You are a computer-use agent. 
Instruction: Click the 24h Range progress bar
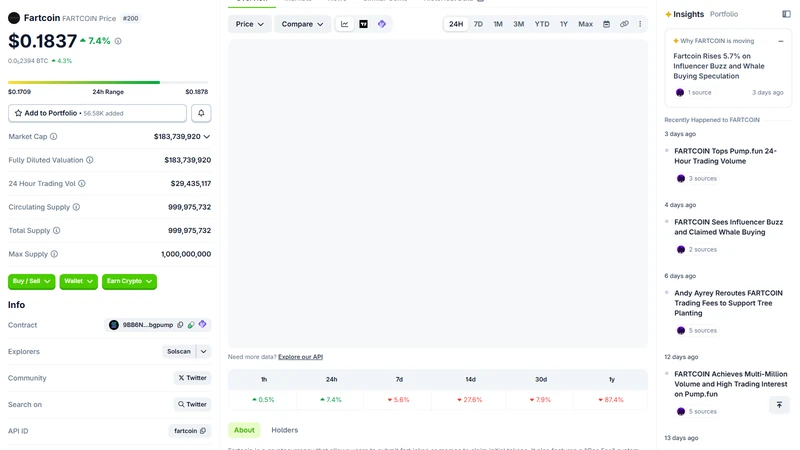[x=108, y=82]
